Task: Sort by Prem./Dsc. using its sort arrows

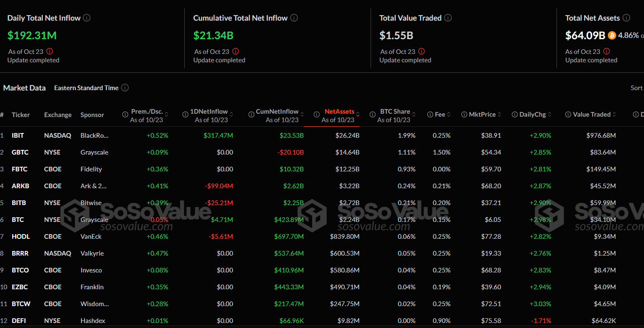Action: click(166, 115)
